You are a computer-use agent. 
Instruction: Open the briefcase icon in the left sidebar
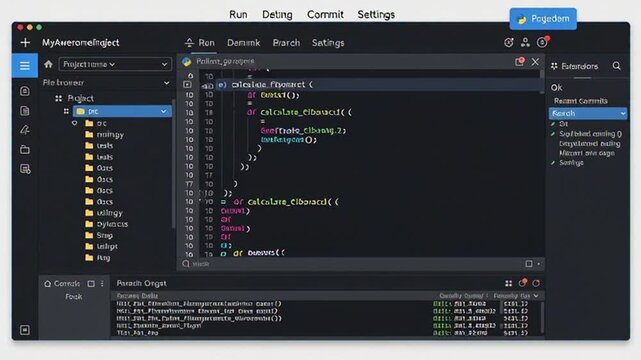click(x=25, y=149)
